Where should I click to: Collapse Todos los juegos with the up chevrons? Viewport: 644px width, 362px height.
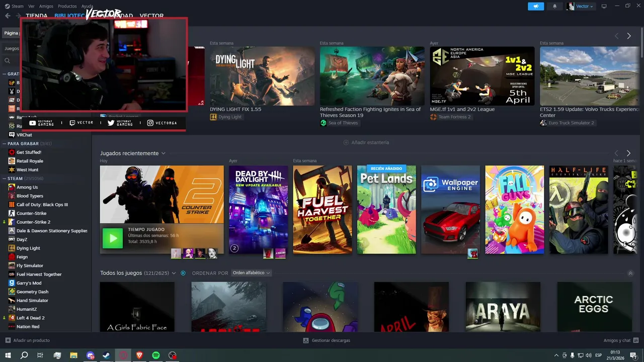630,273
